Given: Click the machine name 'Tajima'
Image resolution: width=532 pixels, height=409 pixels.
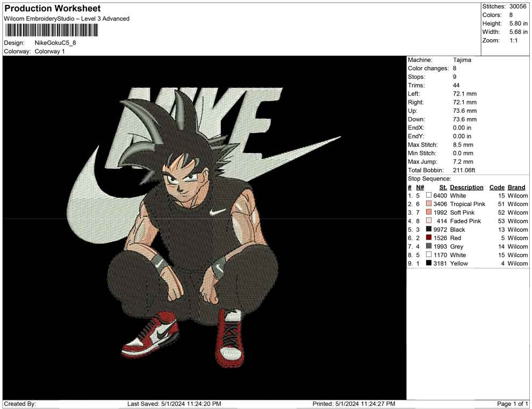Looking at the screenshot, I should point(462,60).
